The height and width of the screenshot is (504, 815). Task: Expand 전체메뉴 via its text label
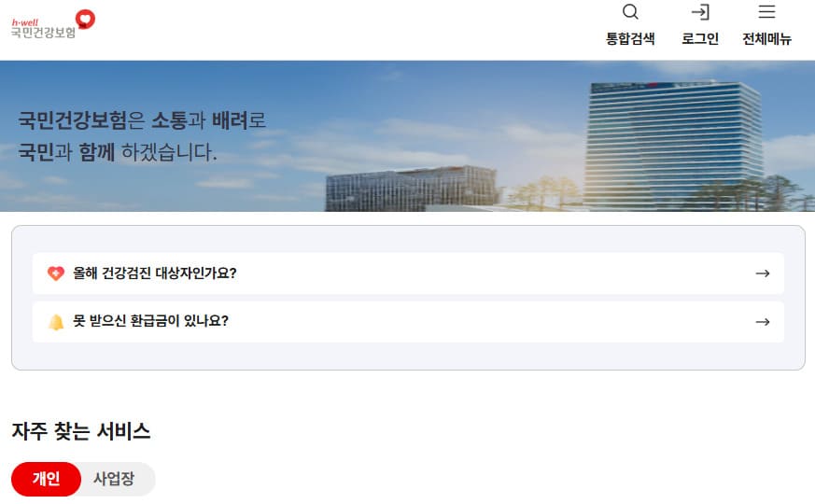click(x=766, y=39)
